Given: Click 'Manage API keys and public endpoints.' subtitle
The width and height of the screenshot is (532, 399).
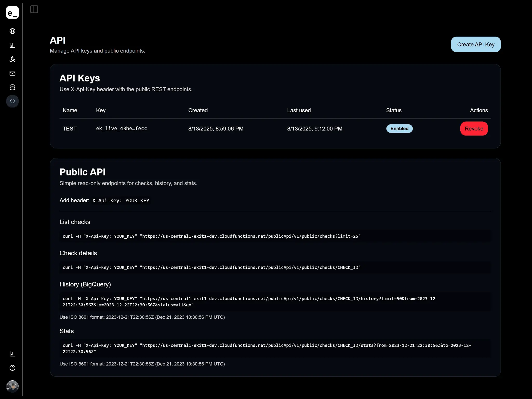Looking at the screenshot, I should (x=97, y=51).
